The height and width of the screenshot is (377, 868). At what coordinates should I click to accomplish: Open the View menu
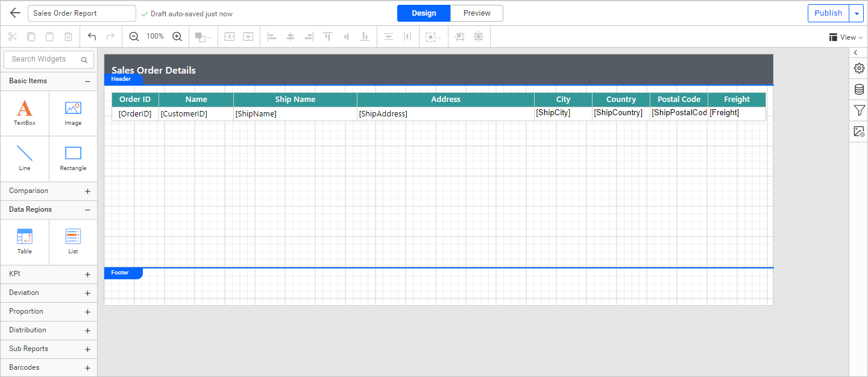[x=846, y=37]
